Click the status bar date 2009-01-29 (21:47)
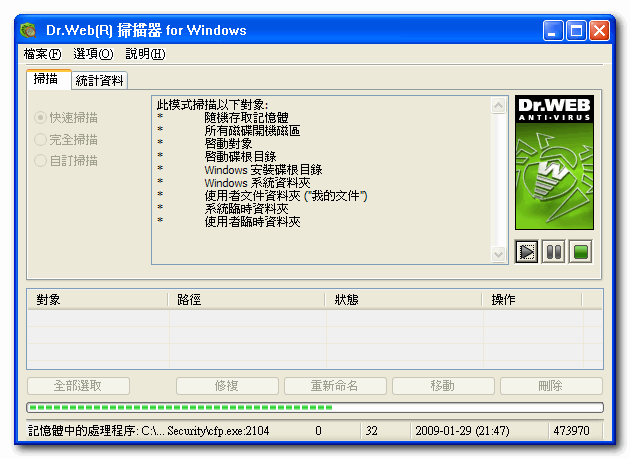 (462, 431)
